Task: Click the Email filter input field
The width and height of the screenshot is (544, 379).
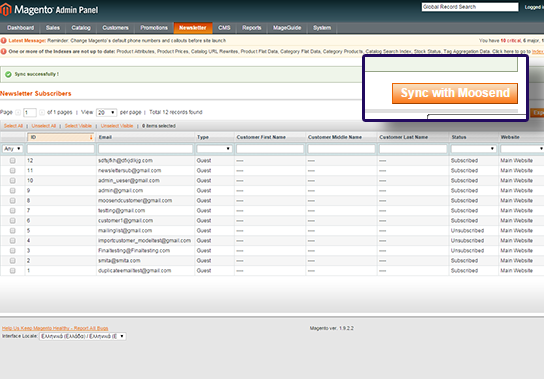Action: [x=145, y=149]
